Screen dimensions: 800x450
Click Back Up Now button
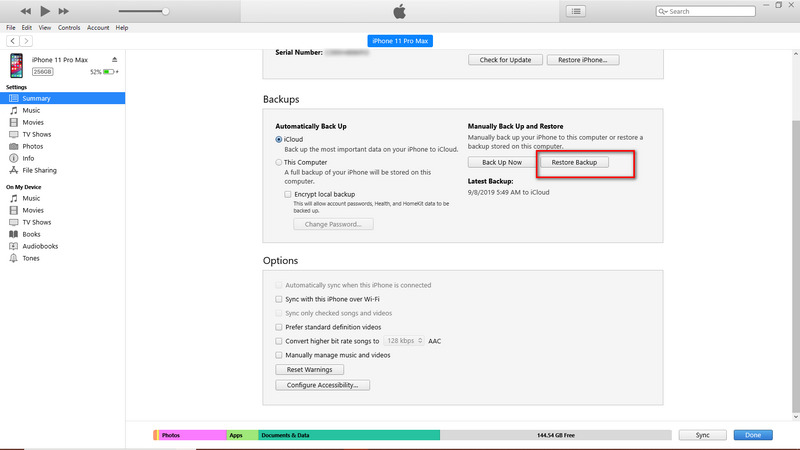pyautogui.click(x=502, y=162)
